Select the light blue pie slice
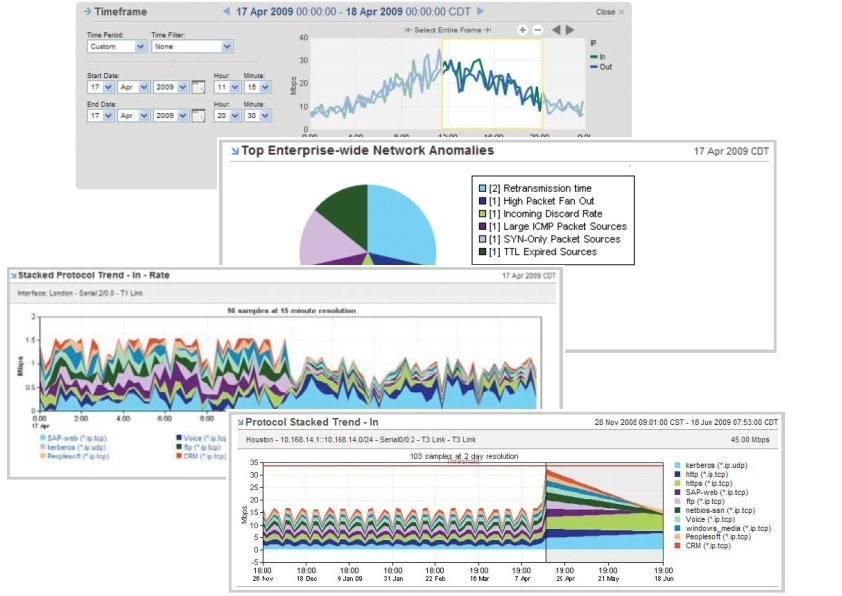The image size is (842, 596). [x=403, y=226]
